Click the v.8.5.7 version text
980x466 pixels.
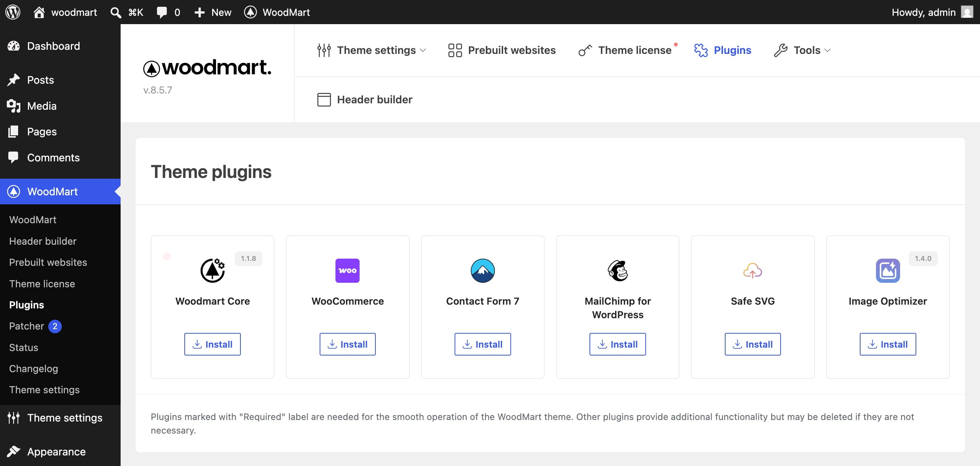tap(158, 90)
